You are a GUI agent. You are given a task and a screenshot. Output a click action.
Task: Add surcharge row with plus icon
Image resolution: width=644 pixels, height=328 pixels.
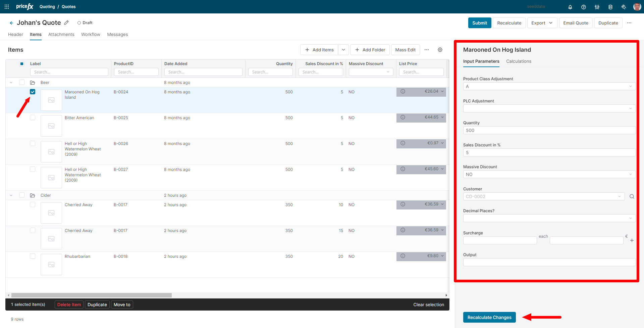(632, 240)
